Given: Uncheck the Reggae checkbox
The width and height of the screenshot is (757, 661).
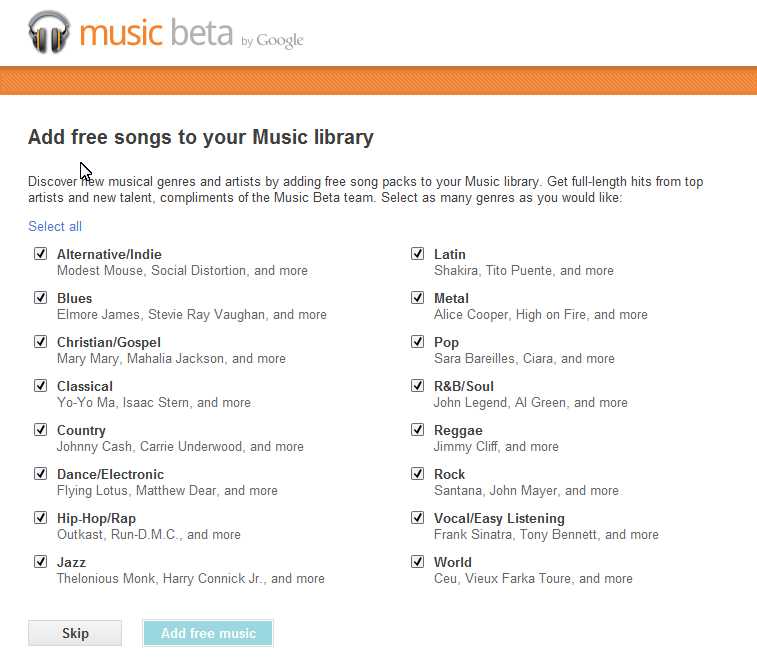Looking at the screenshot, I should coord(418,430).
